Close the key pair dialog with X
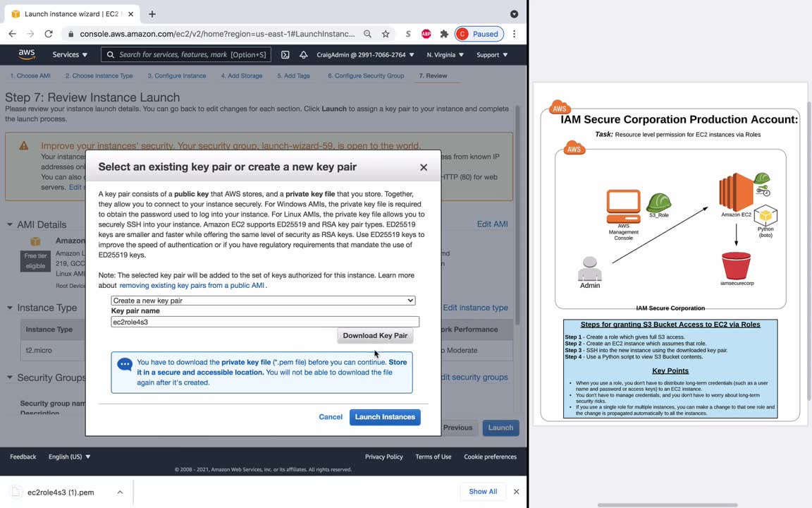812x508 pixels. (x=424, y=167)
